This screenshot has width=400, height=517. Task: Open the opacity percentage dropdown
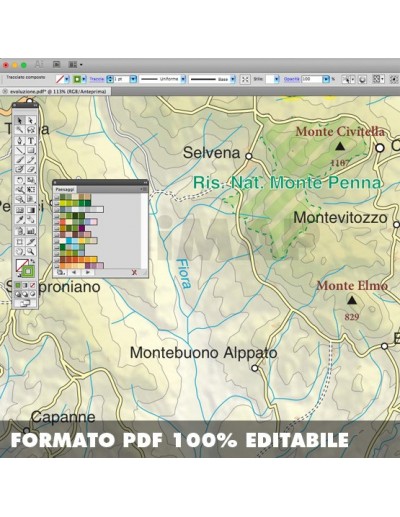326,79
